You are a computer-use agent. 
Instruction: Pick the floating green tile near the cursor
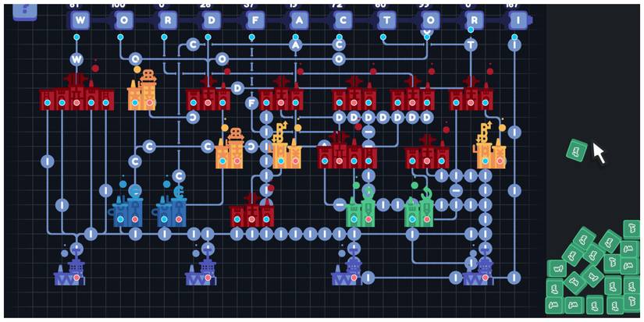click(x=576, y=150)
